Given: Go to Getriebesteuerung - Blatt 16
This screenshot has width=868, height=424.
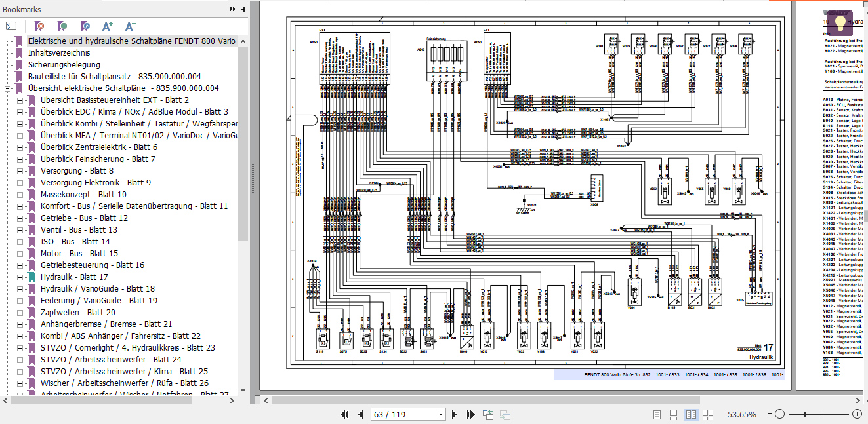Looking at the screenshot, I should point(92,265).
